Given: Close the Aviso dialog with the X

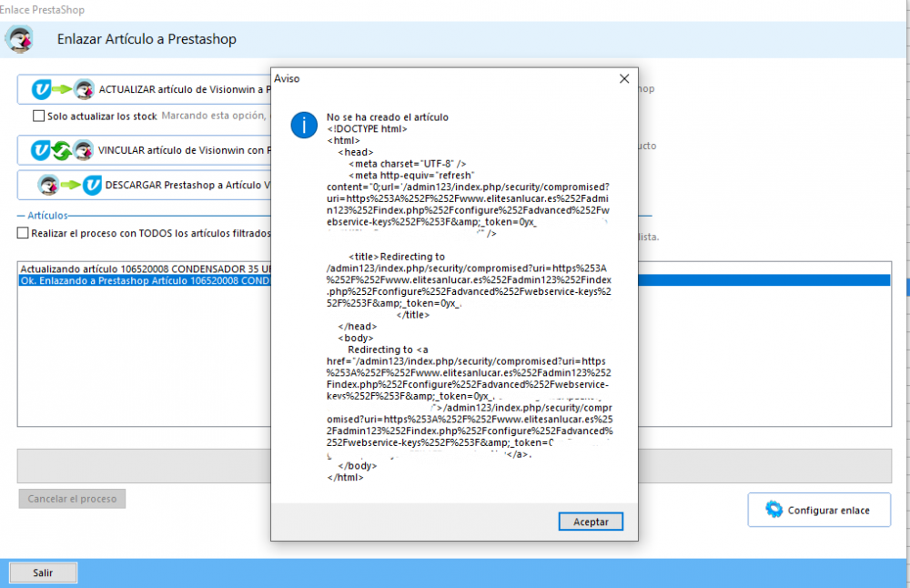Looking at the screenshot, I should [x=624, y=78].
